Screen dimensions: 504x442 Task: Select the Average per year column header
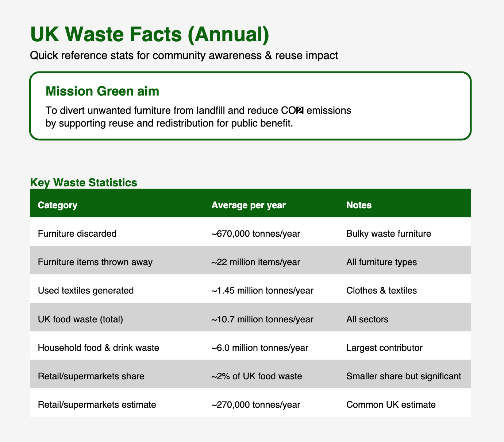248,205
